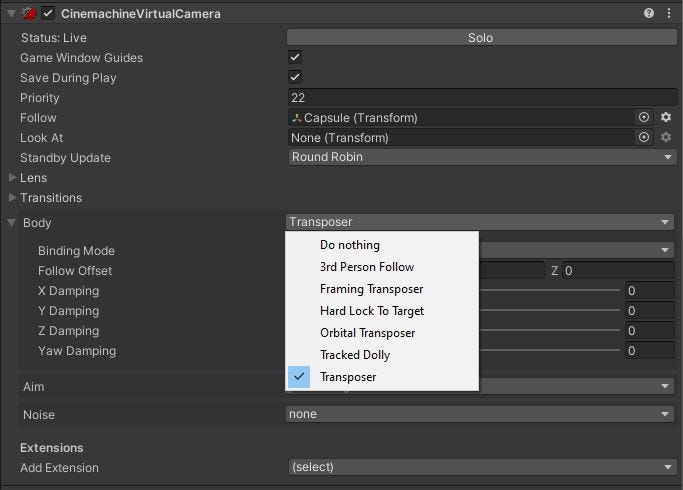Screen dimensions: 683x490
Task: Open the Binding Mode dropdown arrow
Action: 665,250
